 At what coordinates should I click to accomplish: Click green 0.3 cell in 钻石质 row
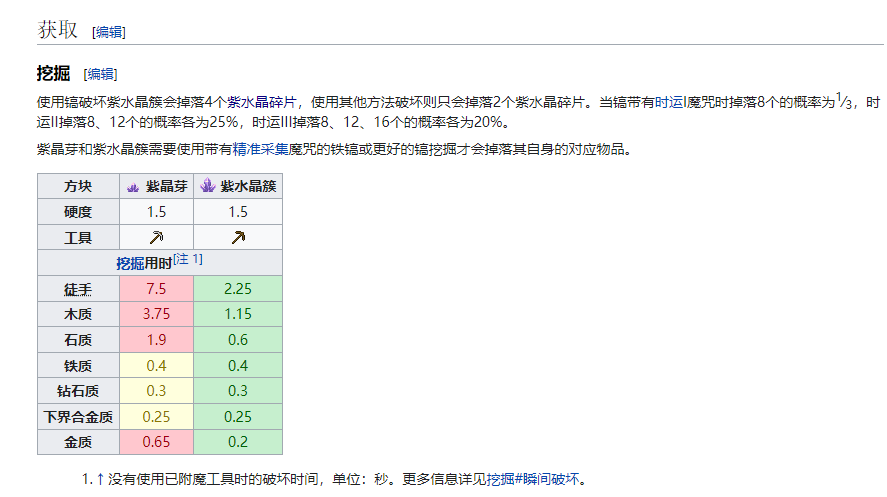coord(238,391)
